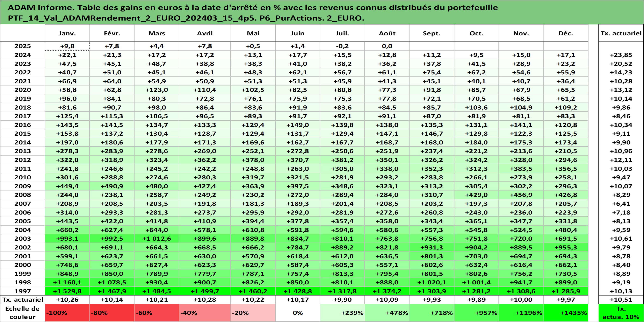This screenshot has width=644, height=322.
Task: Click the +456,9 cell in 2008 row
Action: (521, 195)
